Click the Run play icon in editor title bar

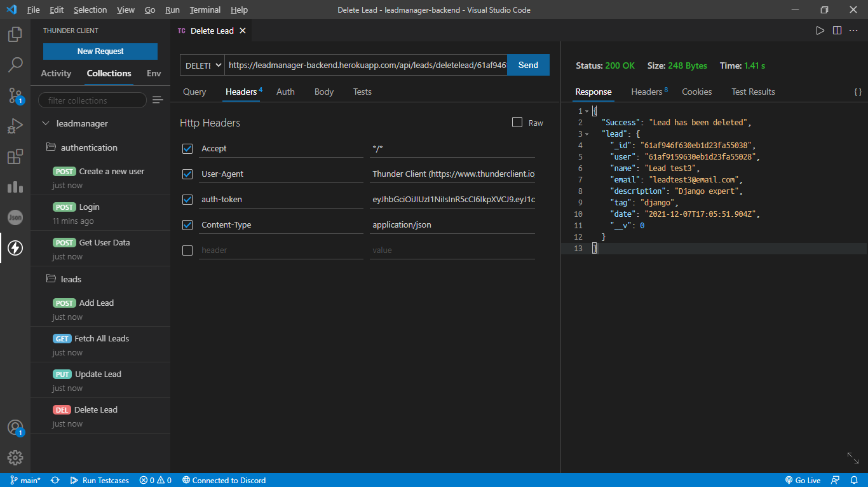[x=820, y=31]
